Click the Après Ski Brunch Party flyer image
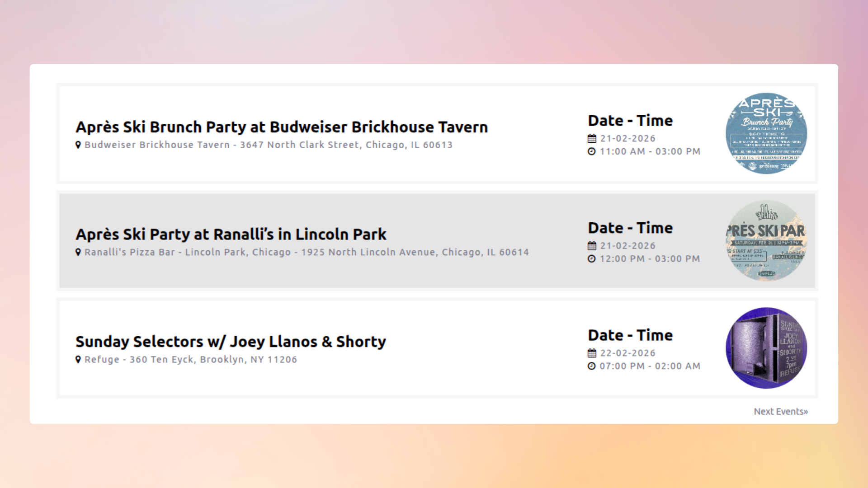868x488 pixels. 766,133
